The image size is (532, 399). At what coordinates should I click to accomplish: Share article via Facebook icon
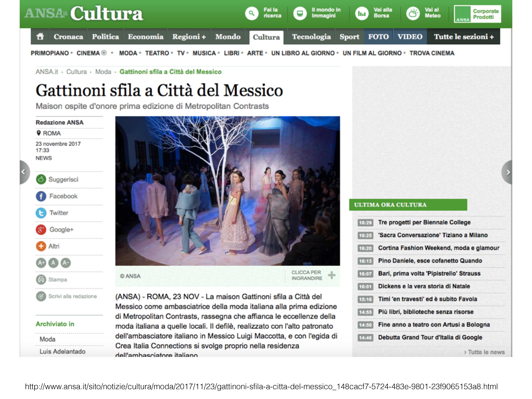(41, 196)
